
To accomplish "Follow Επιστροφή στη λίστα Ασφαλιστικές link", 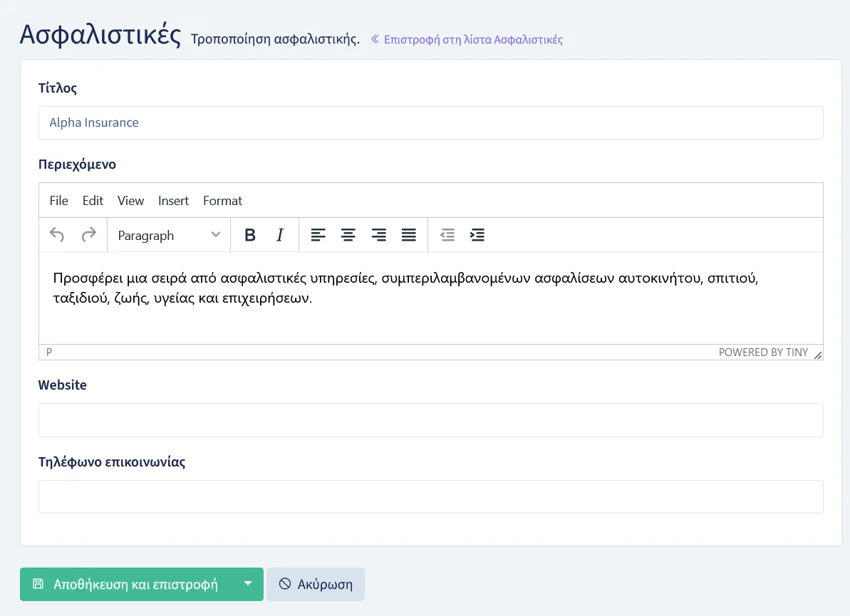I will point(467,40).
